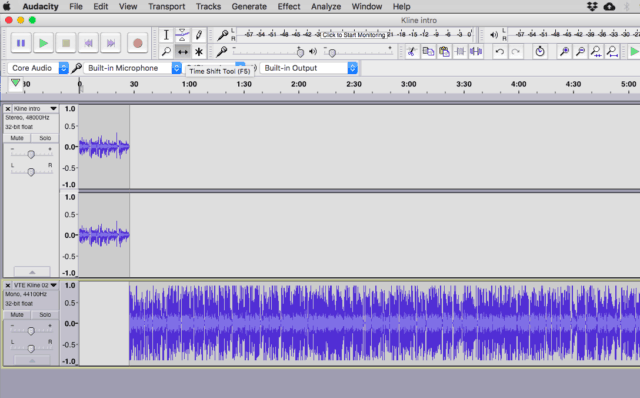Open the Generate menu

(x=249, y=7)
